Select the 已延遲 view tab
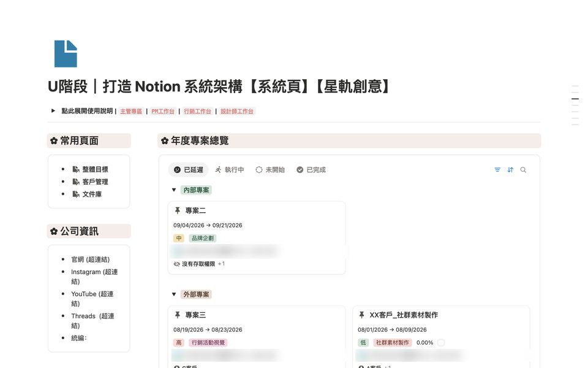This screenshot has width=588, height=368. (188, 170)
